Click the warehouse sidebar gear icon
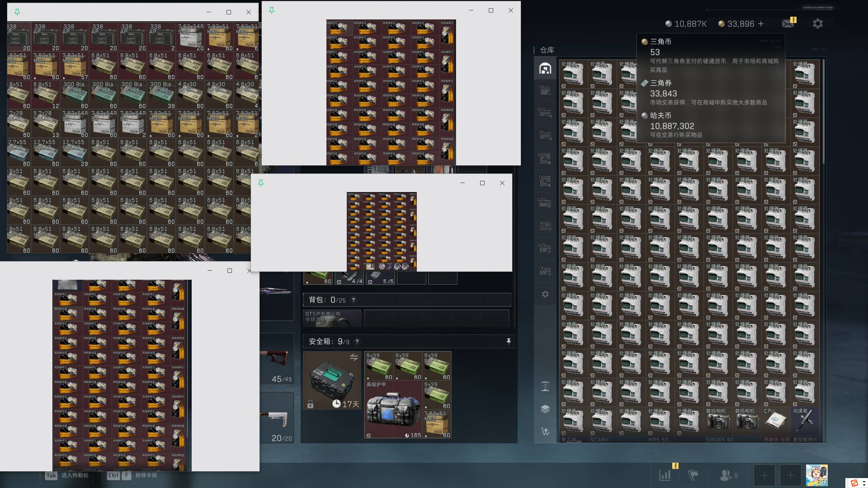Image resolution: width=868 pixels, height=488 pixels. click(x=545, y=294)
